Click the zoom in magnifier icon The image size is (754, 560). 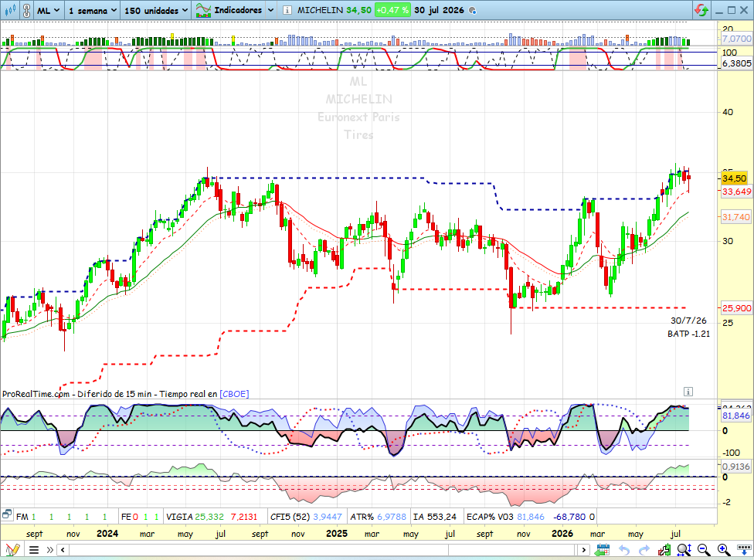pos(724,549)
